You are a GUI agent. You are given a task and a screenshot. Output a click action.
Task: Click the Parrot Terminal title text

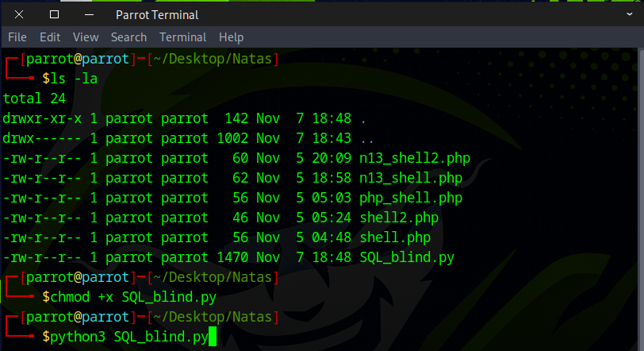157,14
